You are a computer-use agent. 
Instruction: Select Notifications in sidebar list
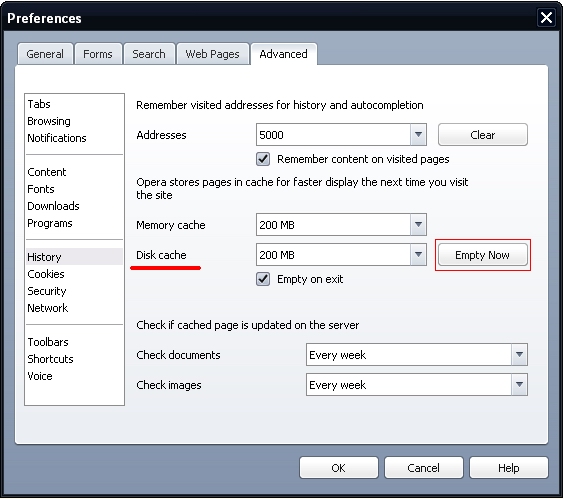click(57, 138)
